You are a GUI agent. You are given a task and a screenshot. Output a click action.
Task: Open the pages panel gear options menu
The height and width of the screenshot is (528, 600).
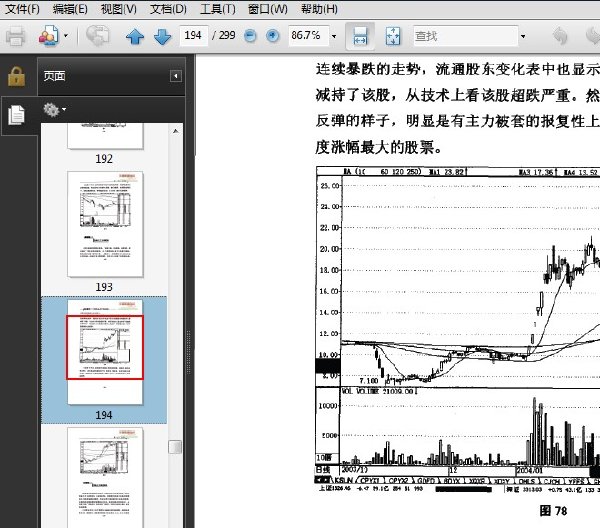click(x=54, y=110)
